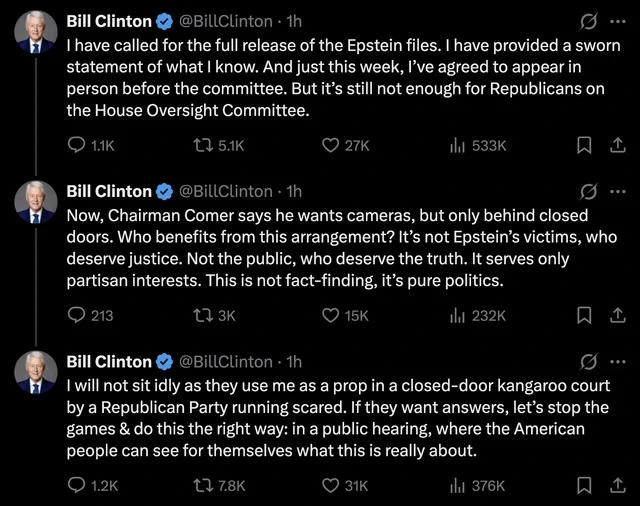Share the first tweet about House Oversight
The image size is (640, 506).
point(617,145)
